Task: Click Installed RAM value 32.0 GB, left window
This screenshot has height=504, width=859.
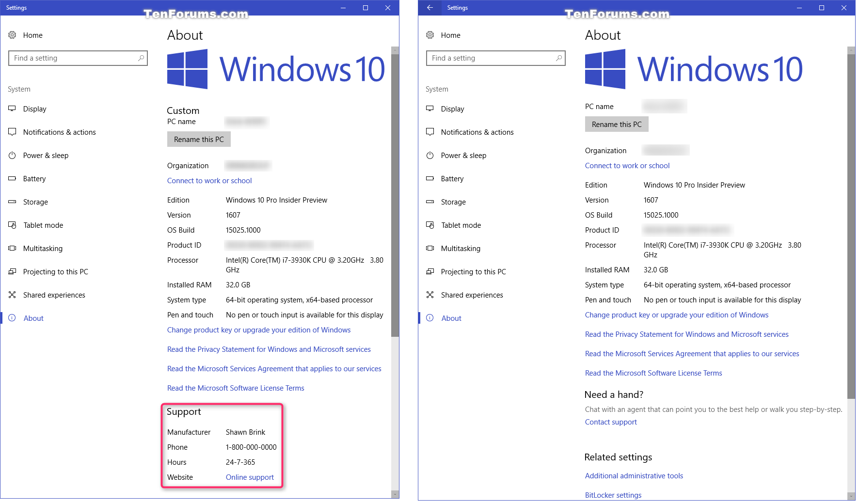Action: (x=238, y=285)
